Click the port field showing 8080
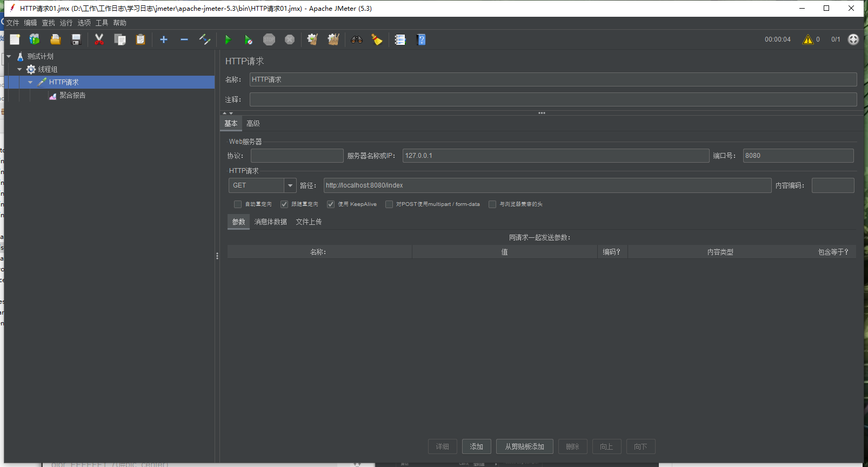 click(x=798, y=156)
